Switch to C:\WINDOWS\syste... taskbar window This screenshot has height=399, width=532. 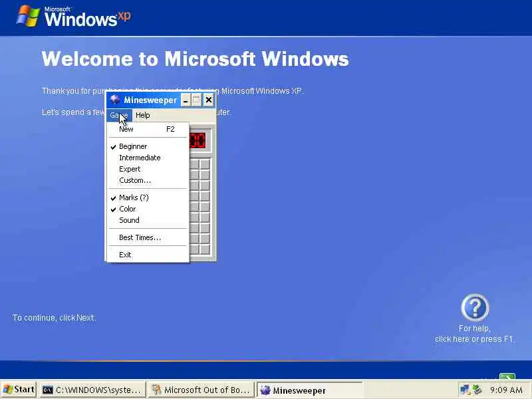93,390
